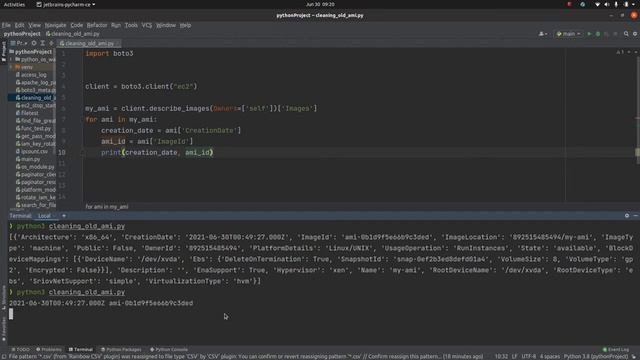Click the 10:32 cursor position in status bar
This screenshot has width=640, height=360.
[x=501, y=356]
